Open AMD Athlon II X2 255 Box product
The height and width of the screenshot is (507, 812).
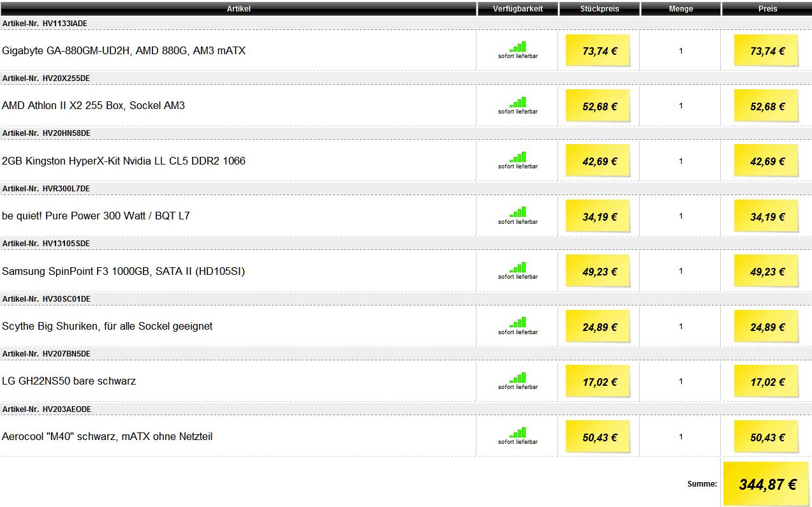tap(93, 105)
